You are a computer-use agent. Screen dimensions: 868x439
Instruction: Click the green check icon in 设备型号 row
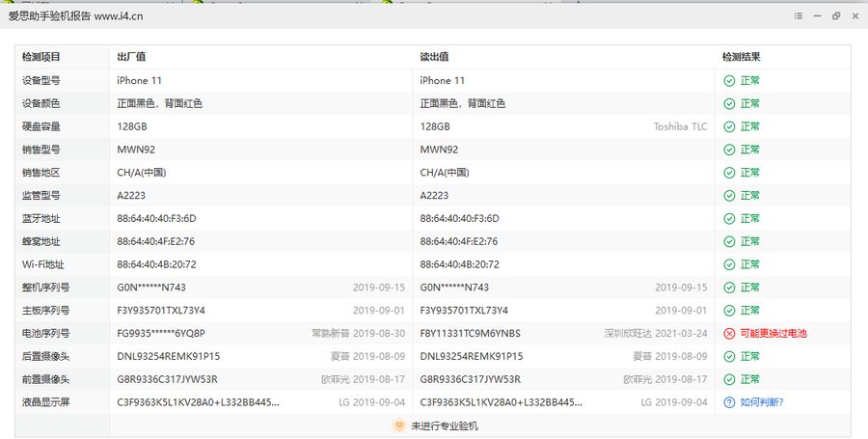tap(729, 81)
